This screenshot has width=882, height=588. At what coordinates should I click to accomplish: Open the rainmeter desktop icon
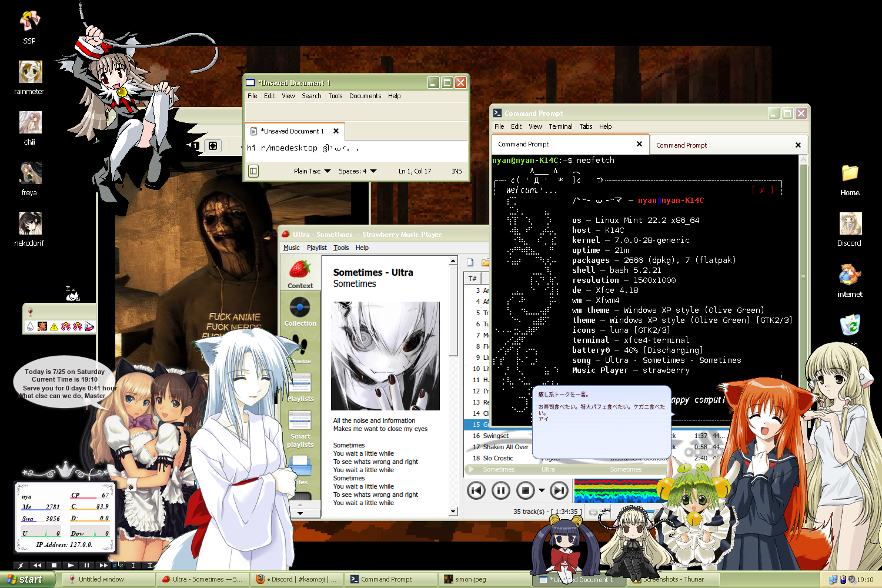(29, 76)
